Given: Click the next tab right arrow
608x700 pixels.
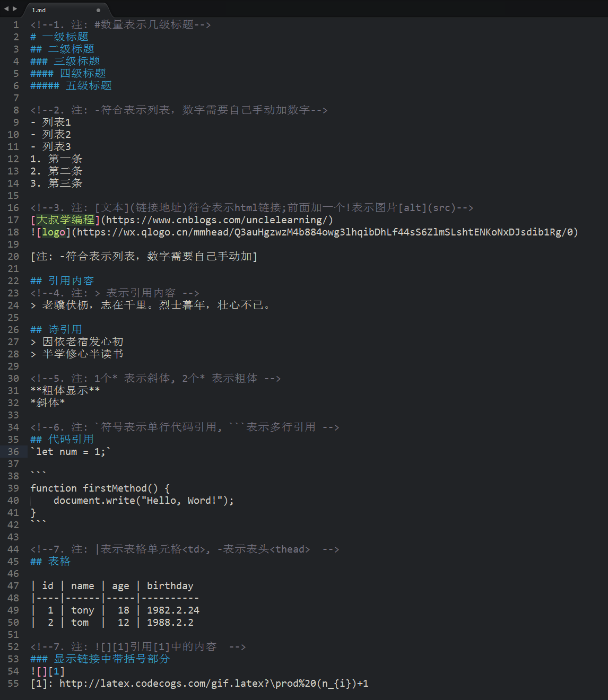Looking at the screenshot, I should click(x=15, y=8).
